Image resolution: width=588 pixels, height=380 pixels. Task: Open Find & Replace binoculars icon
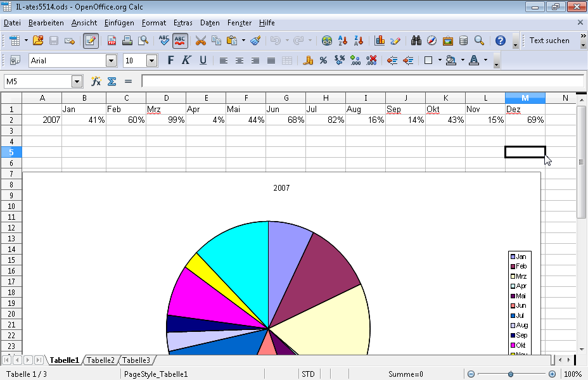(x=416, y=41)
